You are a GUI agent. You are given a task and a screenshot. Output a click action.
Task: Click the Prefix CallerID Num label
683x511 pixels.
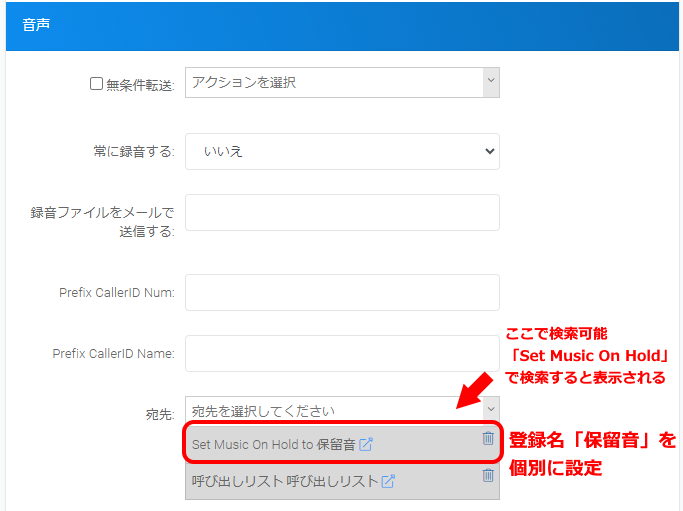[x=117, y=293]
